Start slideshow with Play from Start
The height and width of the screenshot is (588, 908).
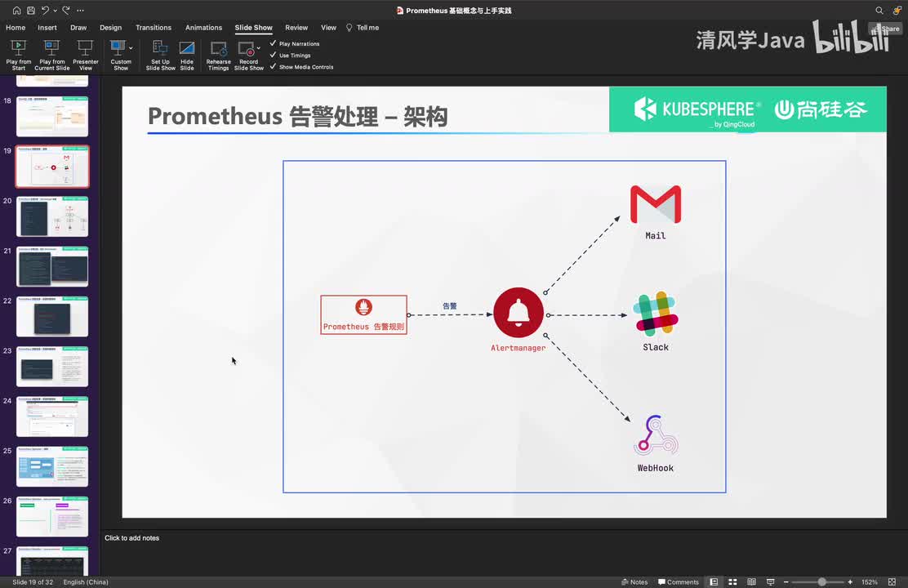click(19, 56)
